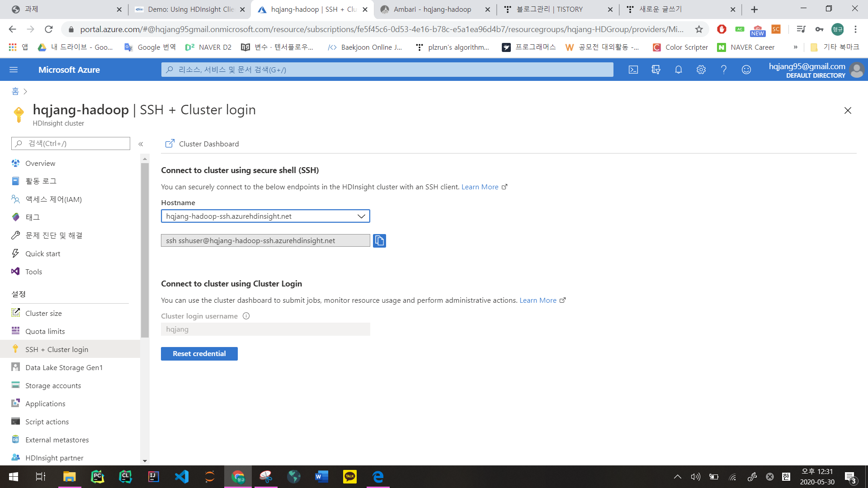Open Visual Studio Code from taskbar
Screen dimensions: 868x488
tap(182, 477)
